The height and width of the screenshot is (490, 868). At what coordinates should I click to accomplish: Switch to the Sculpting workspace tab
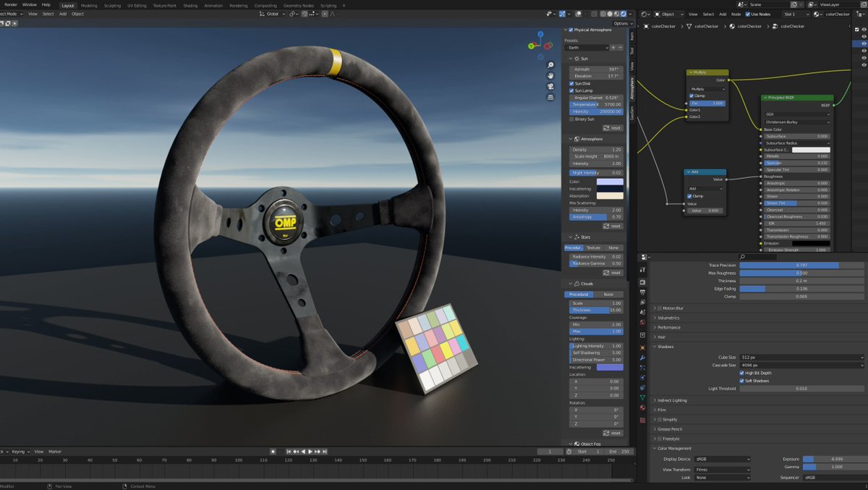[112, 5]
